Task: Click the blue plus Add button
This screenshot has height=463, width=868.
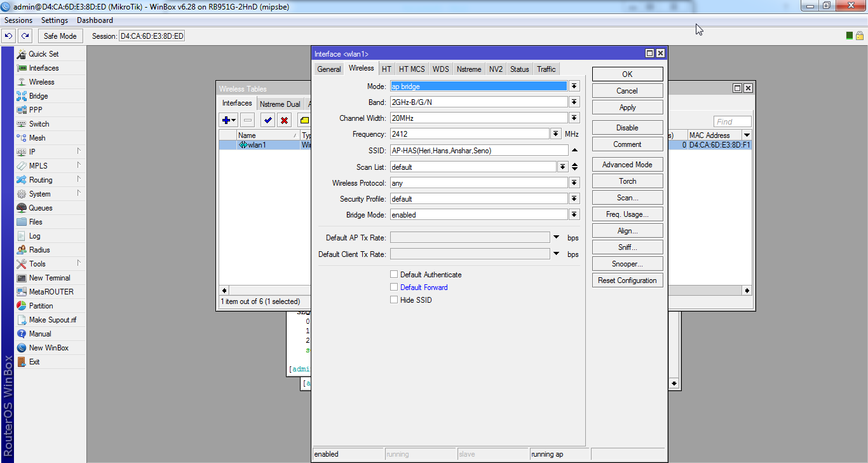Action: [229, 120]
